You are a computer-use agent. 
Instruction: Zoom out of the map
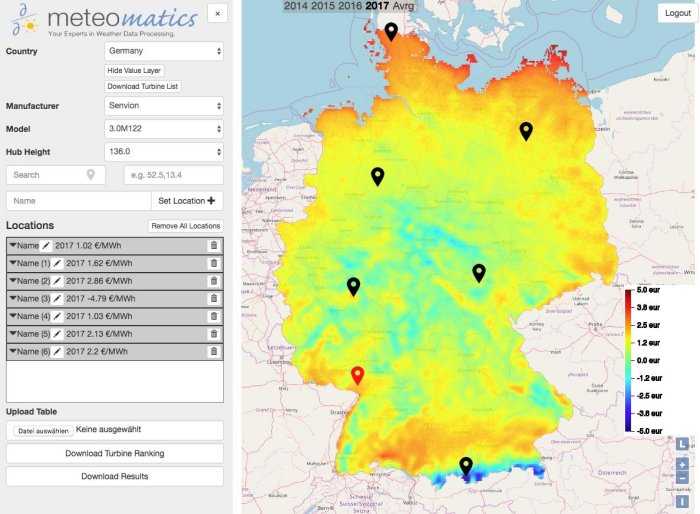pos(682,479)
